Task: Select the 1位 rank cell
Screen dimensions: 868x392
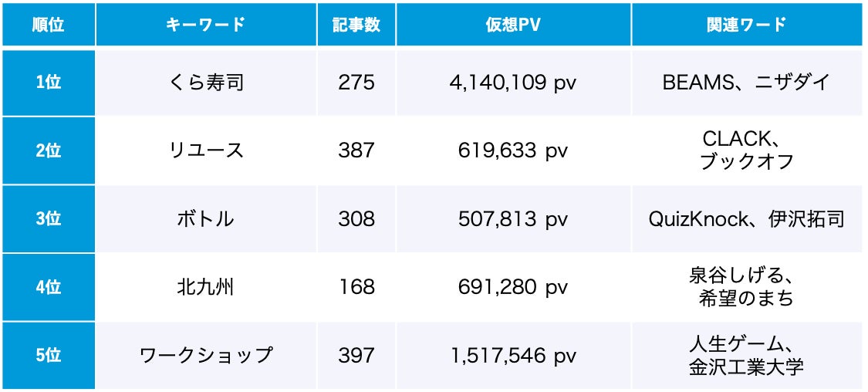Action: [x=48, y=83]
